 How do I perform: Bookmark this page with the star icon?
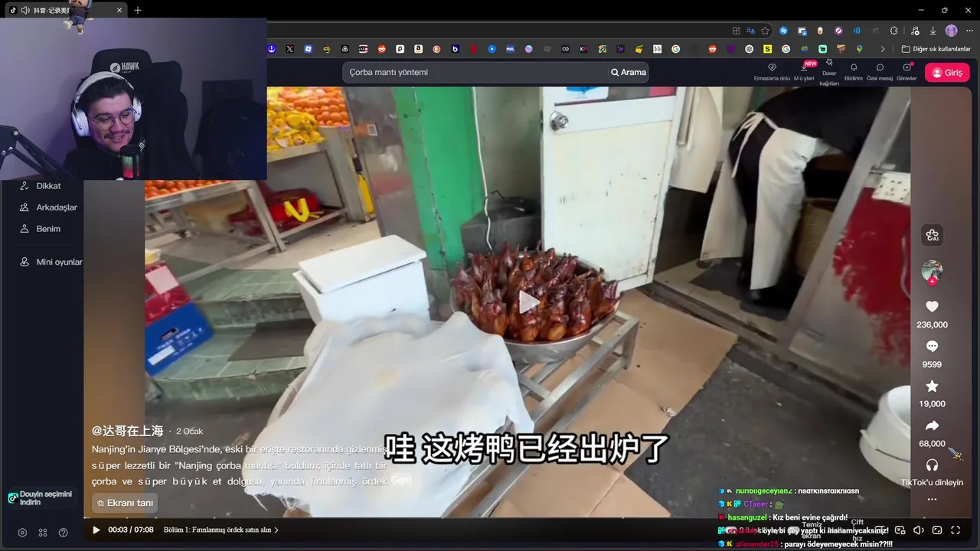tap(765, 31)
